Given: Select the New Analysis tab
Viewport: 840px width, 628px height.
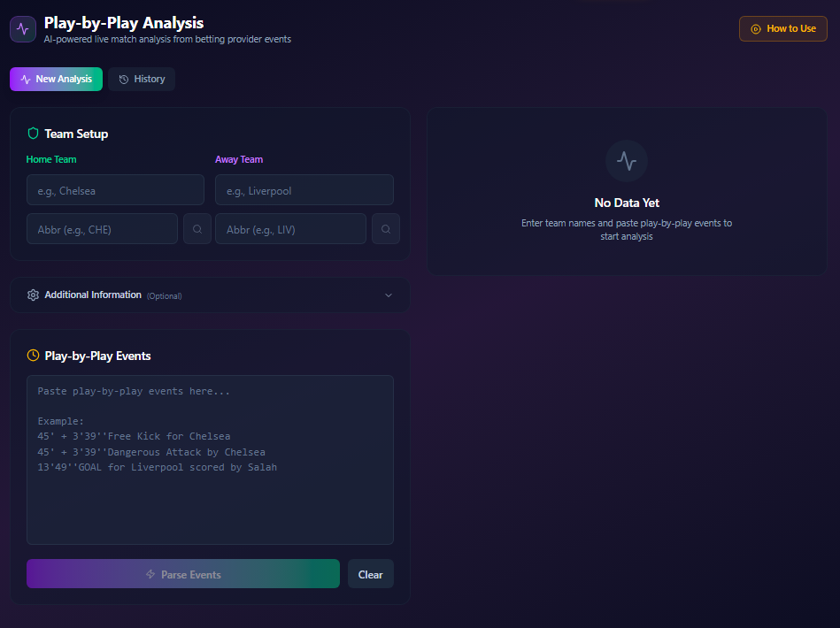Looking at the screenshot, I should (x=57, y=80).
